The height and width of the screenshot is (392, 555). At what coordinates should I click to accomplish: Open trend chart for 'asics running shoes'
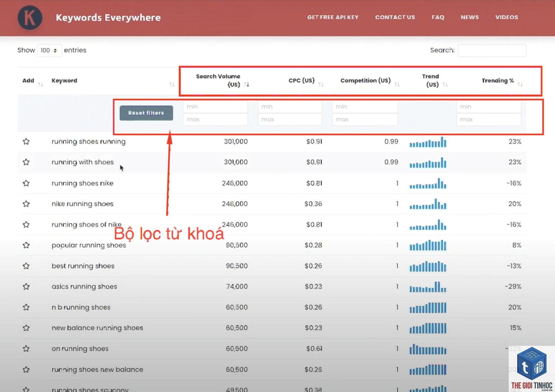428,287
